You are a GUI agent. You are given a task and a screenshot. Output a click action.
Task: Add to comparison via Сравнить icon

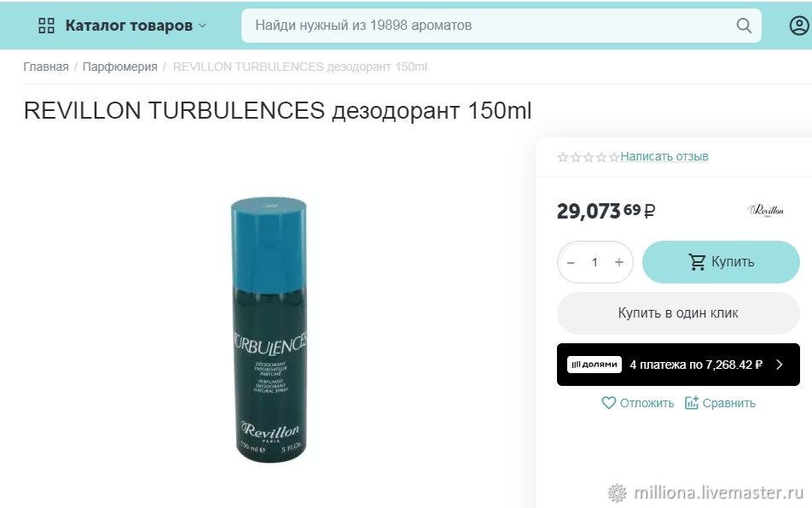[x=692, y=403]
